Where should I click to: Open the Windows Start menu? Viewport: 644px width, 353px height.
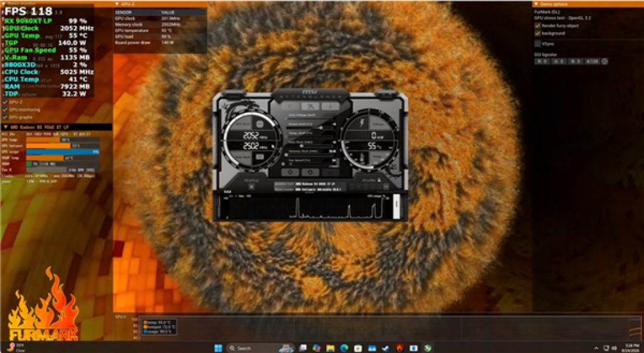(x=218, y=348)
